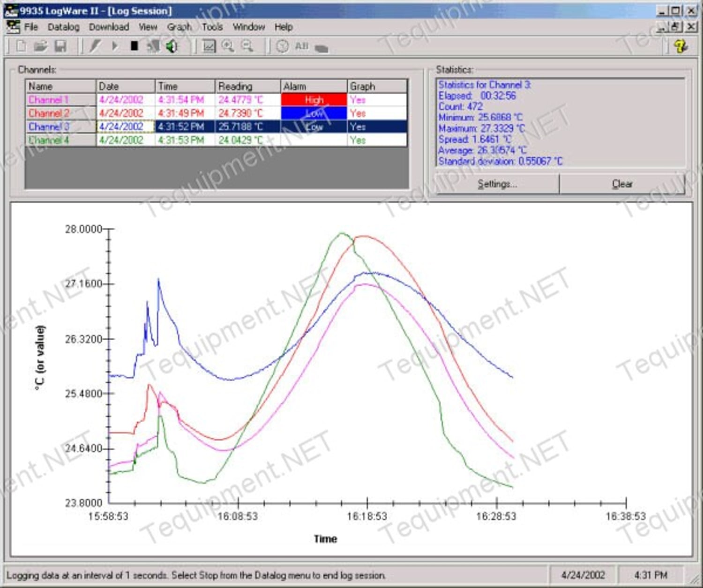Click the yellow help question icon
This screenshot has width=703, height=588.
pos(681,46)
